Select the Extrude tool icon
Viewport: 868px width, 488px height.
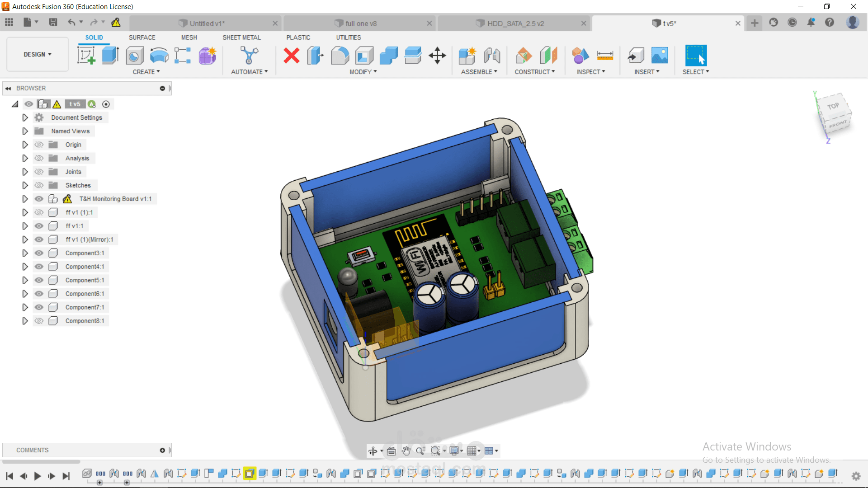110,56
